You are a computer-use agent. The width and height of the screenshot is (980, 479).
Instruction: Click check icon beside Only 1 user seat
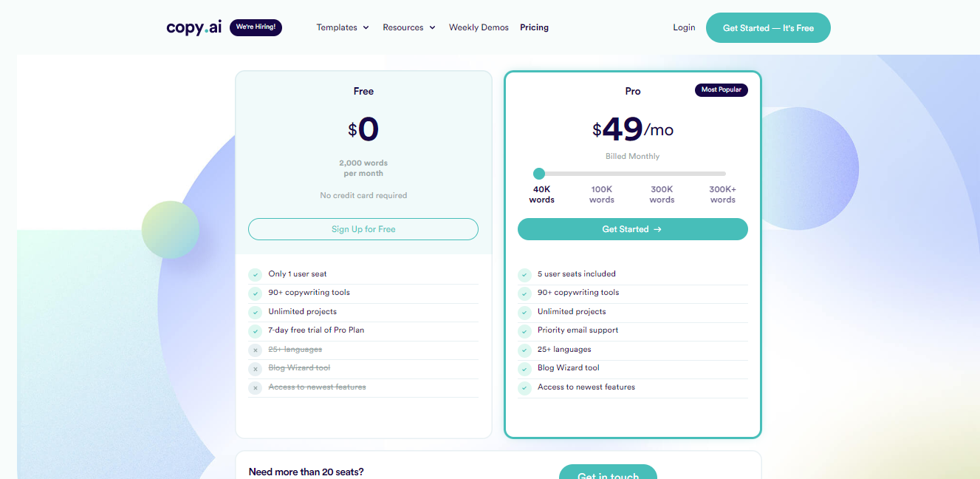(x=256, y=274)
